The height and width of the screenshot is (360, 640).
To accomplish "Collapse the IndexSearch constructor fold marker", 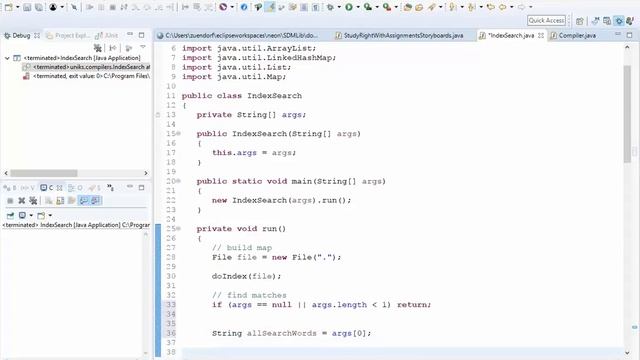I will [179, 134].
